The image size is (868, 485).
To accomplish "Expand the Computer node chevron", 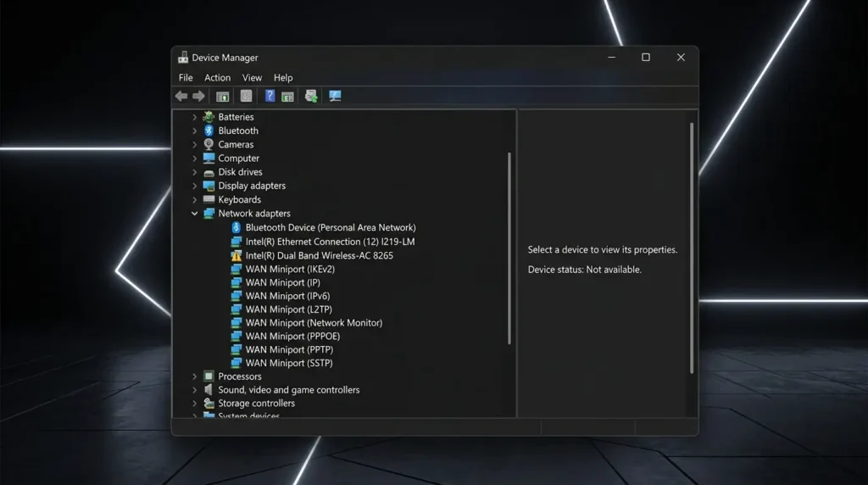I will click(194, 159).
